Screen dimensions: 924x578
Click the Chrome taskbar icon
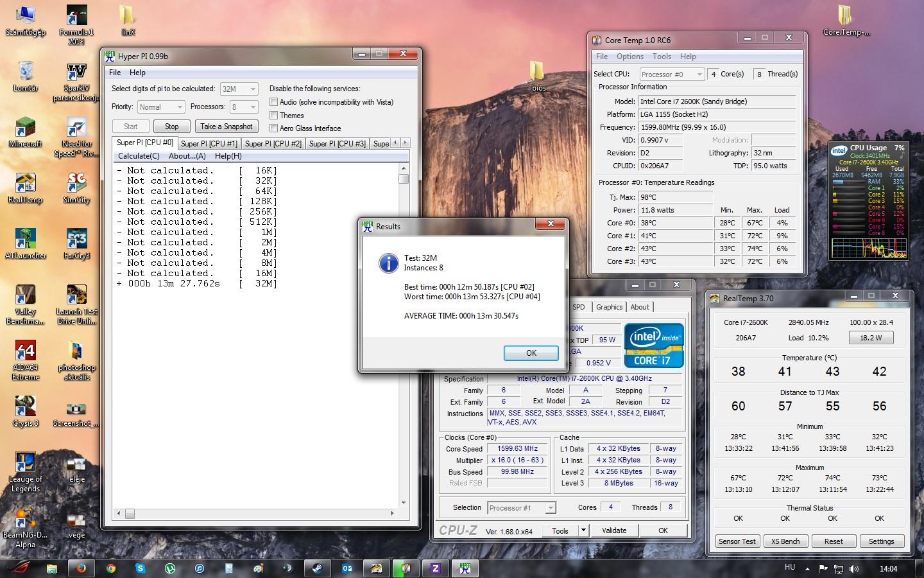110,568
